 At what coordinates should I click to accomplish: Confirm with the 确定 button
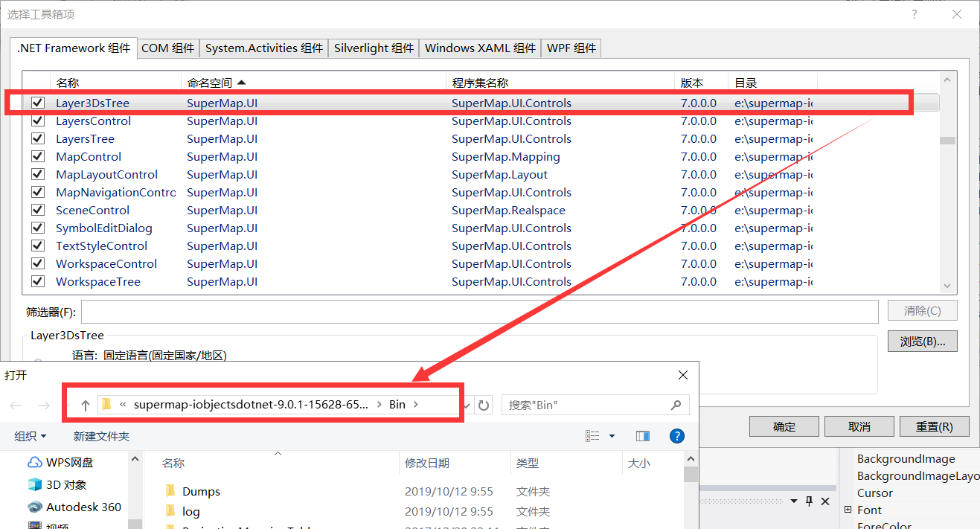[784, 426]
